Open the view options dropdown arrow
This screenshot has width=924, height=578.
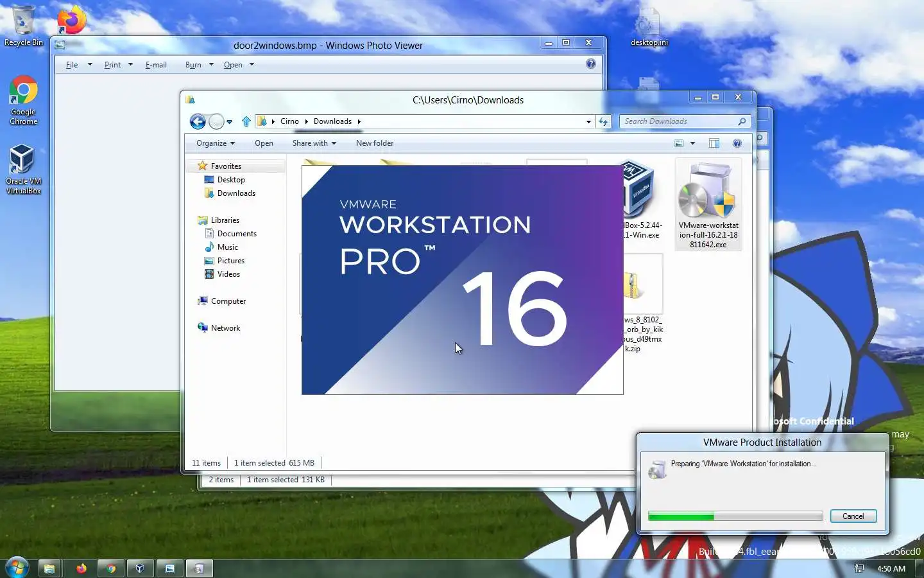click(x=692, y=143)
